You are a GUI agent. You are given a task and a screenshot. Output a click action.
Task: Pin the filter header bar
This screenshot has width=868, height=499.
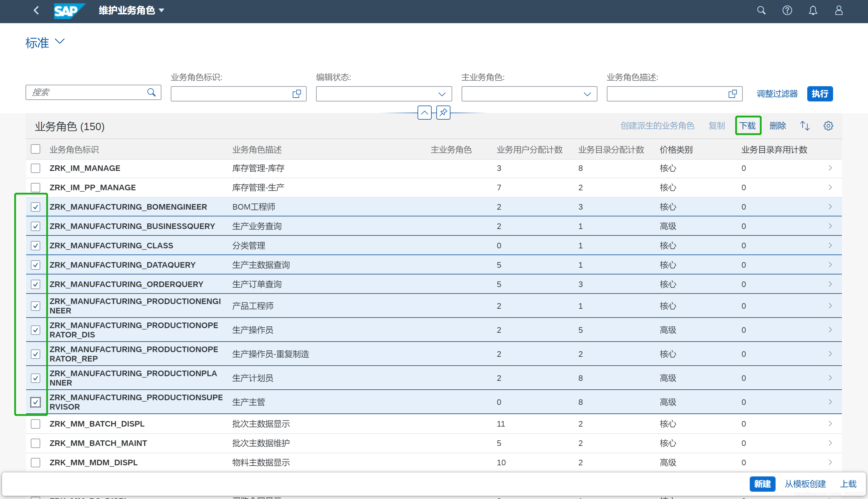pos(443,112)
